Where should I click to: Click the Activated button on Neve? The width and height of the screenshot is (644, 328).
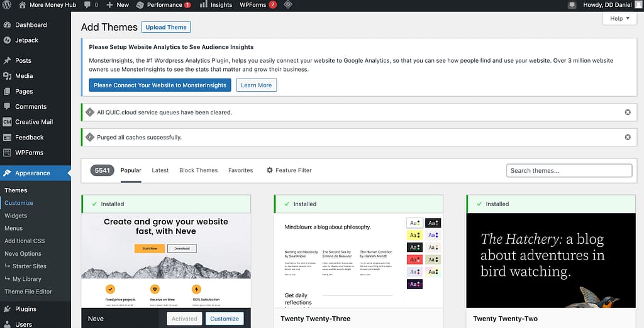tap(184, 319)
